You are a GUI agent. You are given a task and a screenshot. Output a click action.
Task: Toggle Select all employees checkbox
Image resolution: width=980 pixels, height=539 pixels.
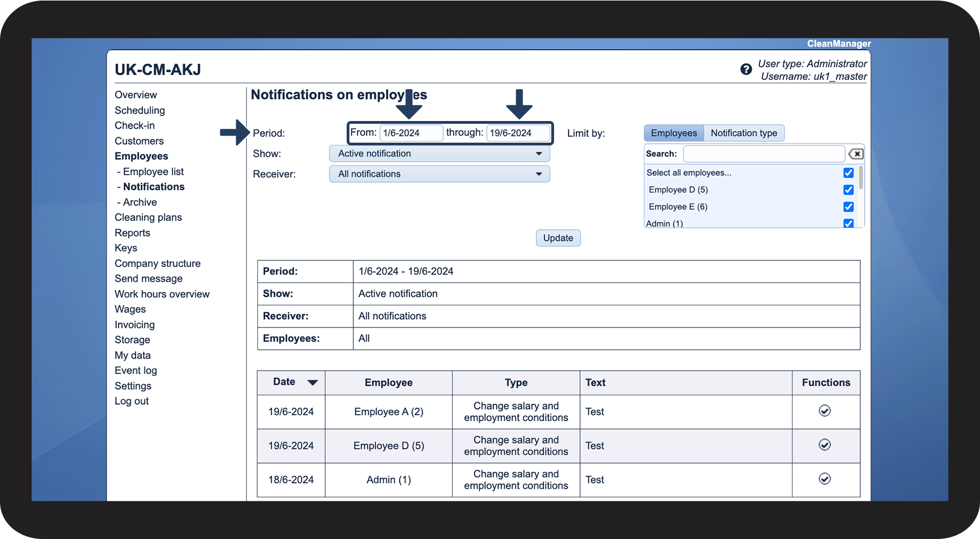click(848, 173)
